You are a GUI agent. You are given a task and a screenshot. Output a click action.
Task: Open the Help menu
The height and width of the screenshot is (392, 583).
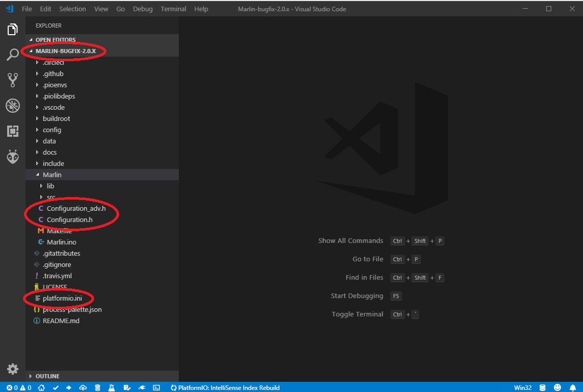(201, 9)
